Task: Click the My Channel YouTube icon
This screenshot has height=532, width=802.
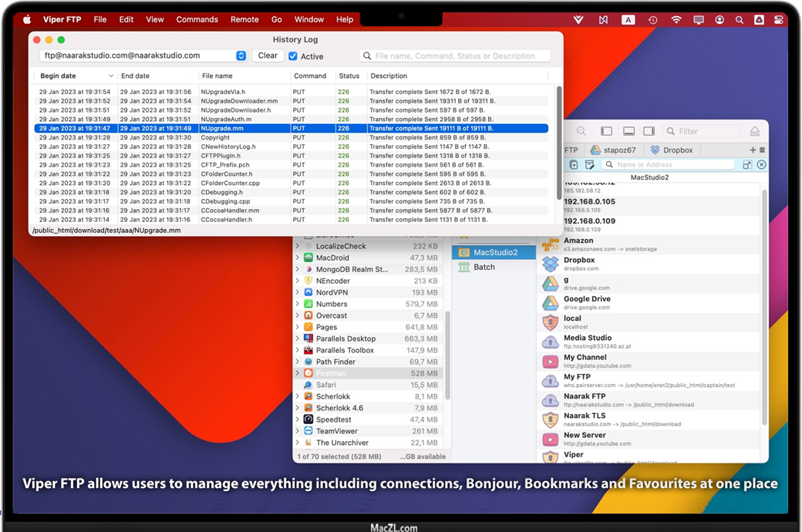Action: pos(550,362)
